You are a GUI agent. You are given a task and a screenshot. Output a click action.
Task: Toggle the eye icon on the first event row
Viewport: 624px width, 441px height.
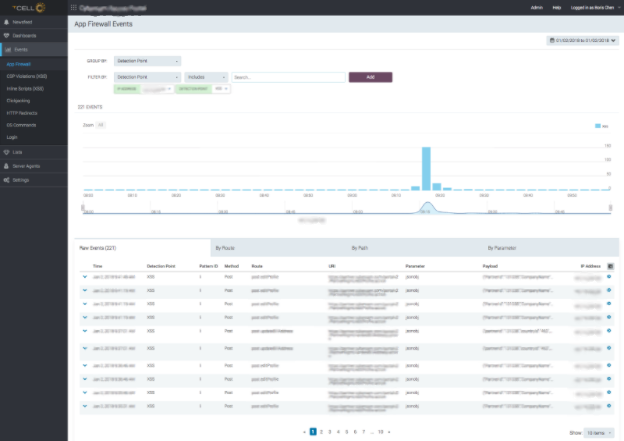(x=609, y=277)
